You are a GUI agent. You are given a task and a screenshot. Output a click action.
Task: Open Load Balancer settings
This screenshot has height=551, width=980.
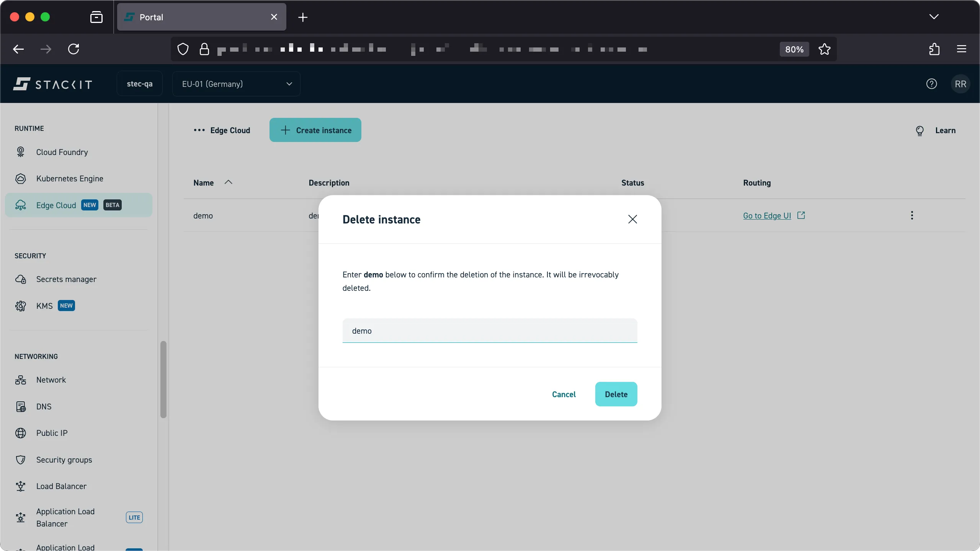(61, 486)
